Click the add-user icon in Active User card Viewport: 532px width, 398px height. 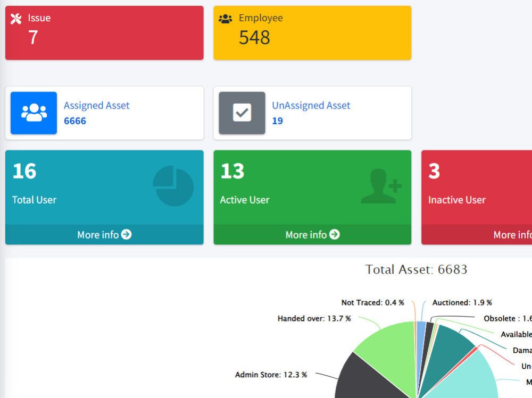(x=381, y=186)
